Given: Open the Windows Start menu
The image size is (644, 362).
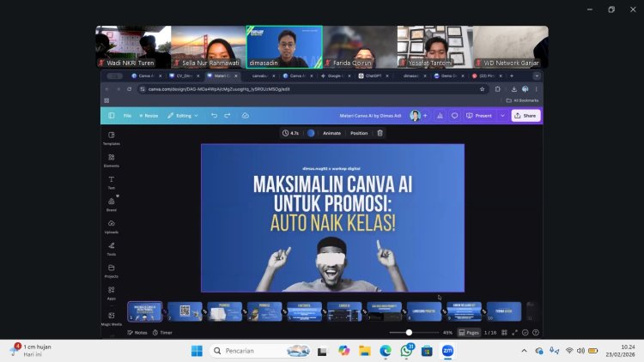Looking at the screenshot, I should point(197,351).
